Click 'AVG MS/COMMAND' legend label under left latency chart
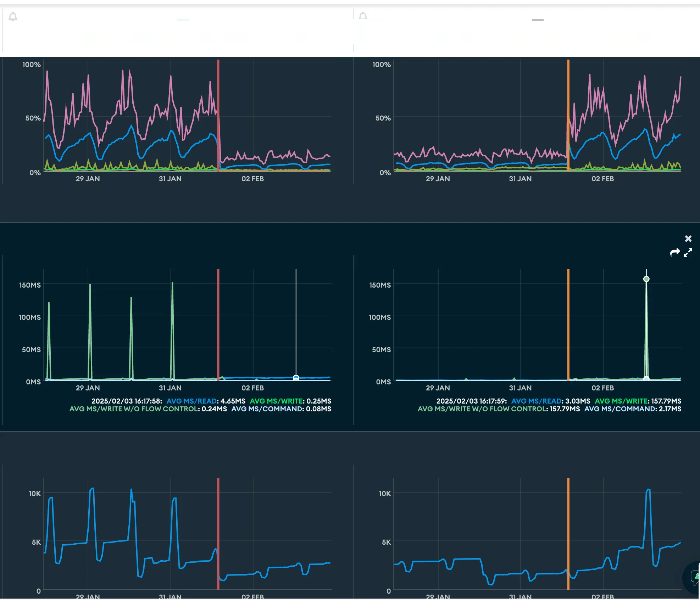The height and width of the screenshot is (600, 700). coord(267,409)
